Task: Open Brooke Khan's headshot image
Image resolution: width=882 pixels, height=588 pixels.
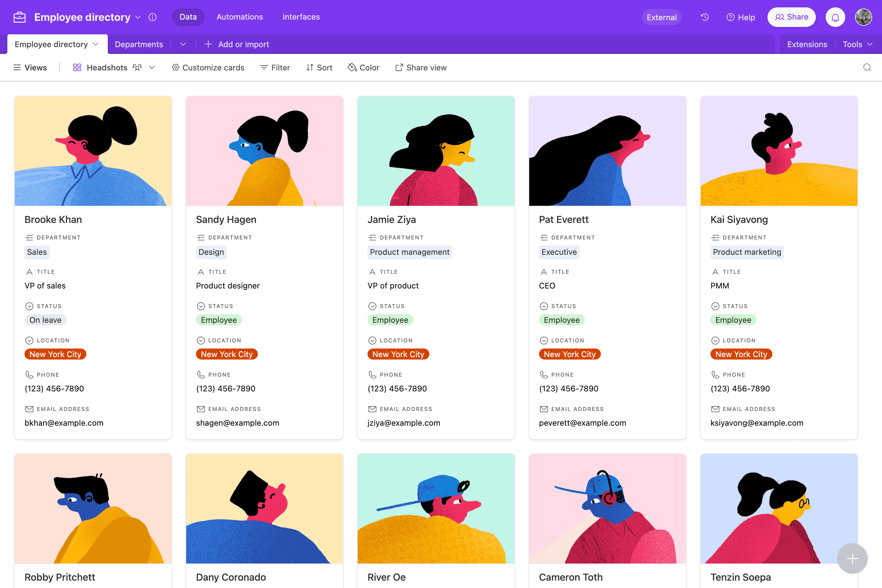Action: pyautogui.click(x=93, y=151)
